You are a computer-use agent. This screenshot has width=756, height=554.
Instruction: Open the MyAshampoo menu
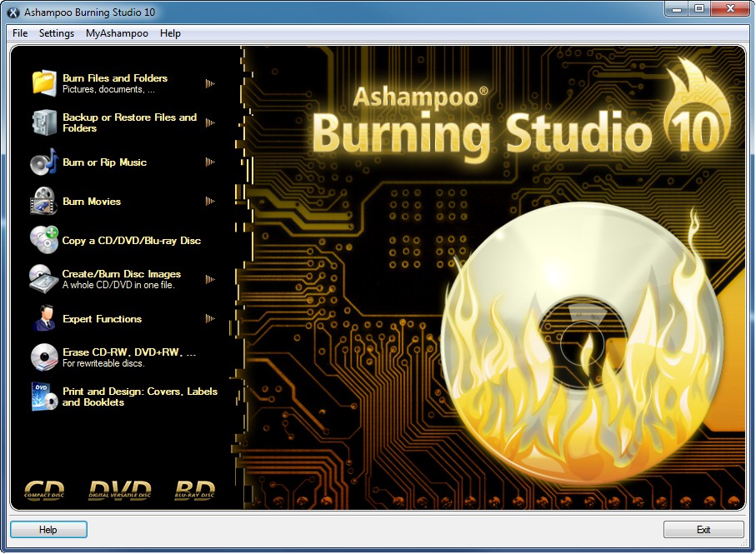point(117,33)
